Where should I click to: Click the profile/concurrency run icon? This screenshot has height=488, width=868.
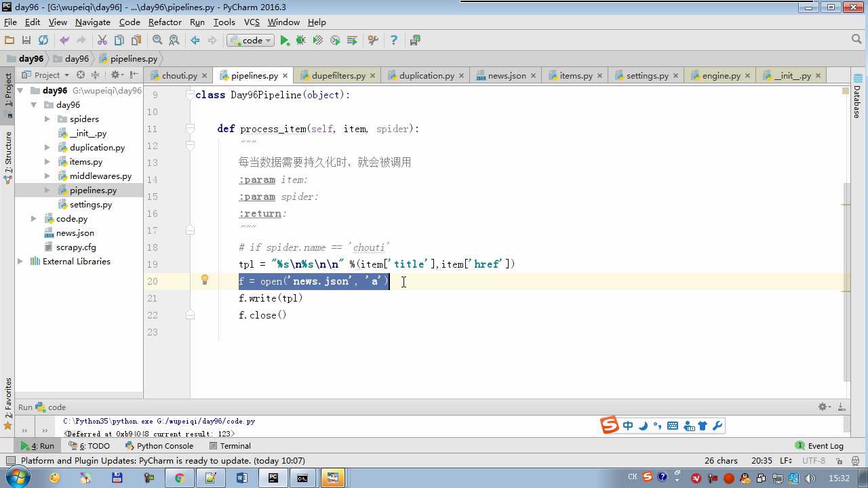335,41
